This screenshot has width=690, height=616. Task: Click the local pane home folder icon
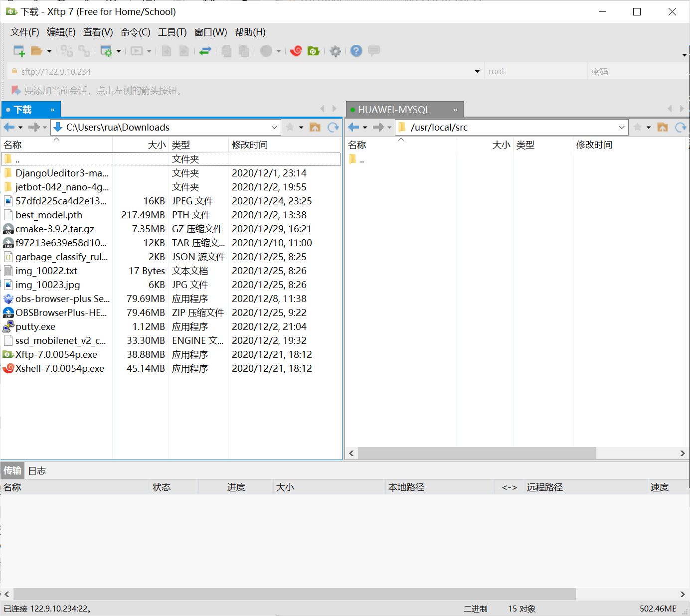pyautogui.click(x=315, y=127)
